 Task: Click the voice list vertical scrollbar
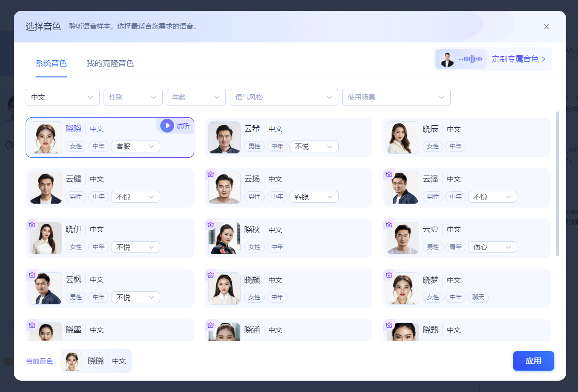coord(557,183)
